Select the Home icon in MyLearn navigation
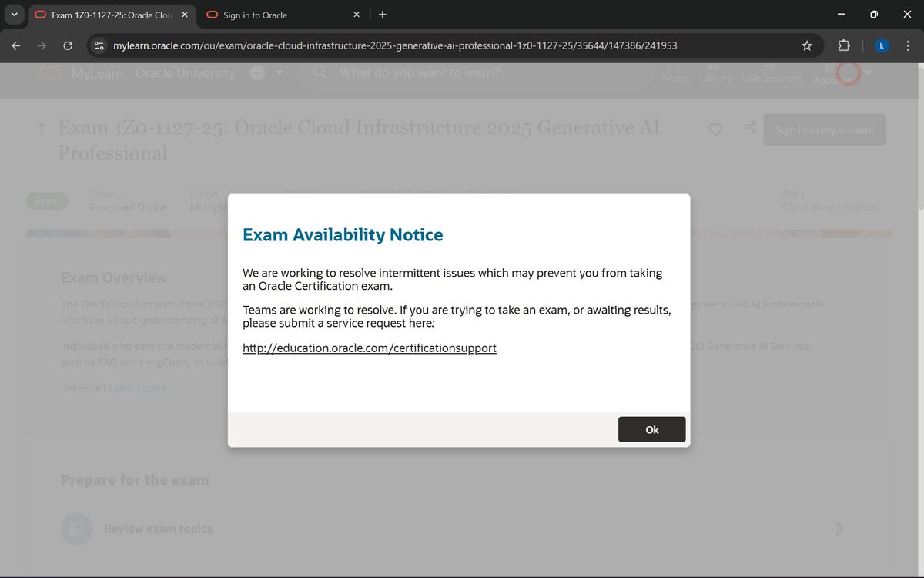Screen dimensions: 924x578 pos(675,67)
